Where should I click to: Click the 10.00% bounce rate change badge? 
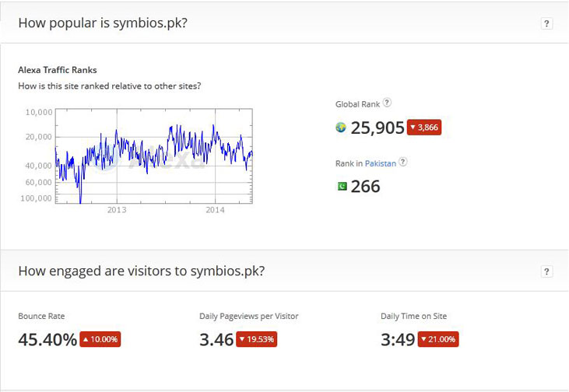coord(100,339)
